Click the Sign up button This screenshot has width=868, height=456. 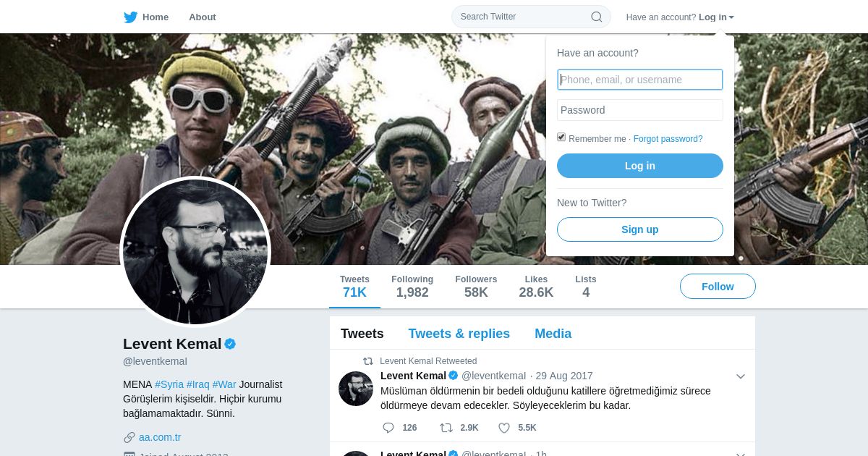point(640,229)
